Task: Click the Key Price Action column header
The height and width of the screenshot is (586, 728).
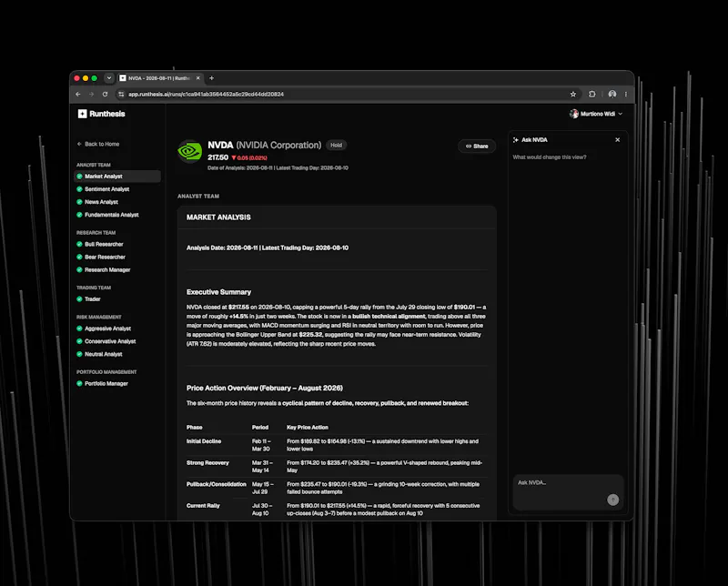Action: [308, 428]
